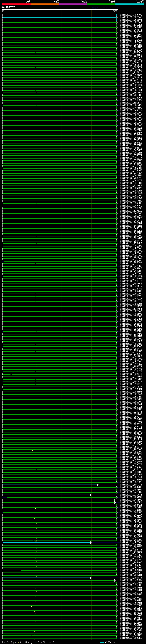Select the UniRef100_A7APX9 label
This screenshot has height=644, width=146.
[x=131, y=580]
